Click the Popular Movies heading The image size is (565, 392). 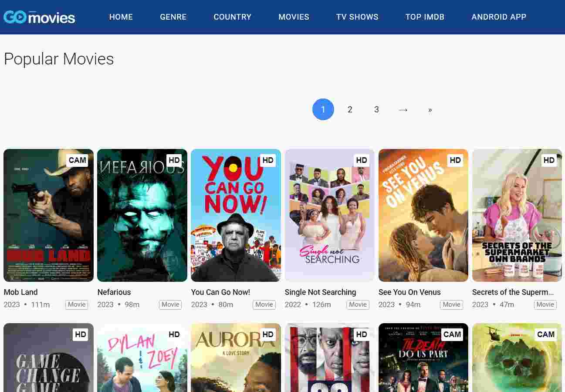click(x=59, y=59)
